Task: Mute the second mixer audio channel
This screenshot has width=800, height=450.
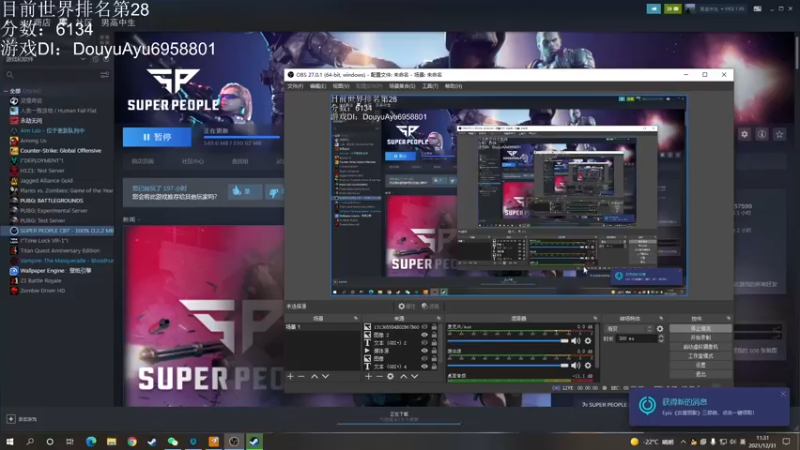Action: point(576,365)
